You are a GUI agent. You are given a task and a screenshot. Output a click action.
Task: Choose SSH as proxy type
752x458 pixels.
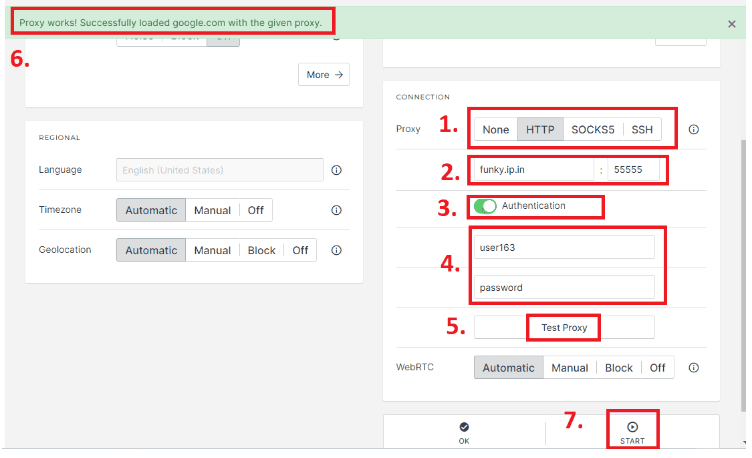click(x=643, y=130)
